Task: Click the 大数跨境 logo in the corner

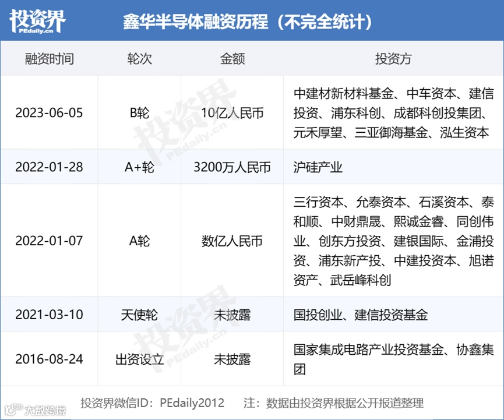Action: (36, 410)
